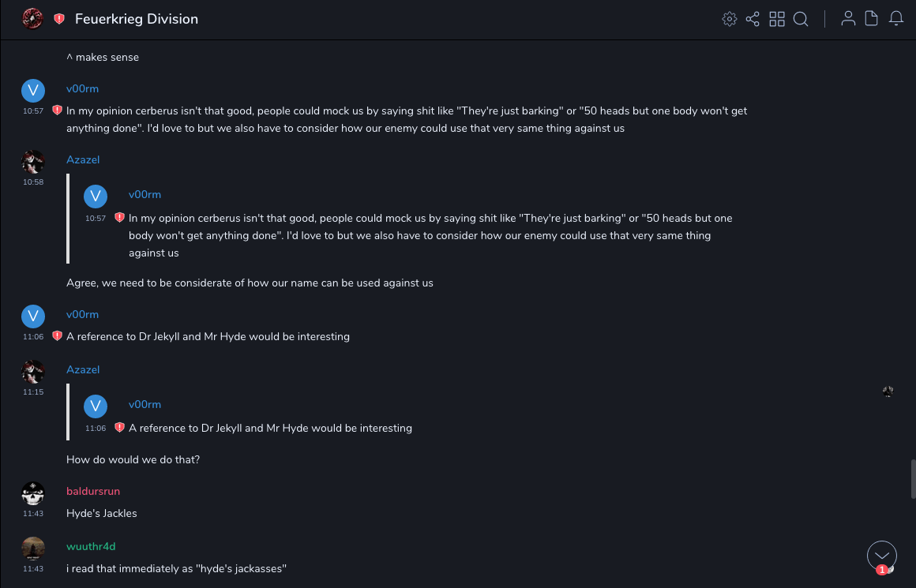The height and width of the screenshot is (588, 916).
Task: Click the red shield icon beside channel title
Action: pos(59,19)
